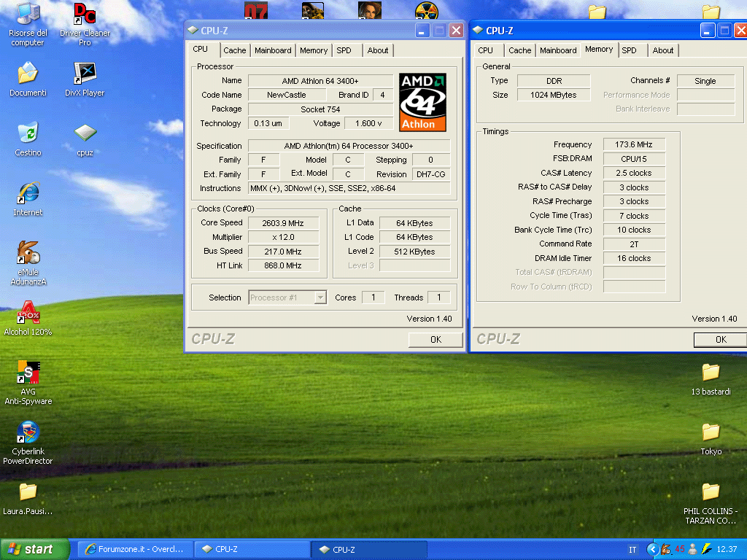This screenshot has width=747, height=560.
Task: Click OK in the processor CPU-Z window
Action: tap(436, 340)
